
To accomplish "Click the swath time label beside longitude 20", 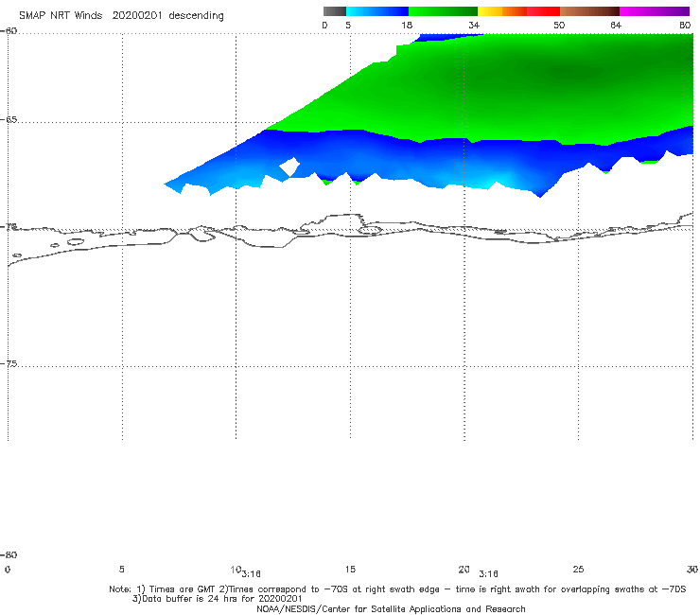I will [x=488, y=574].
